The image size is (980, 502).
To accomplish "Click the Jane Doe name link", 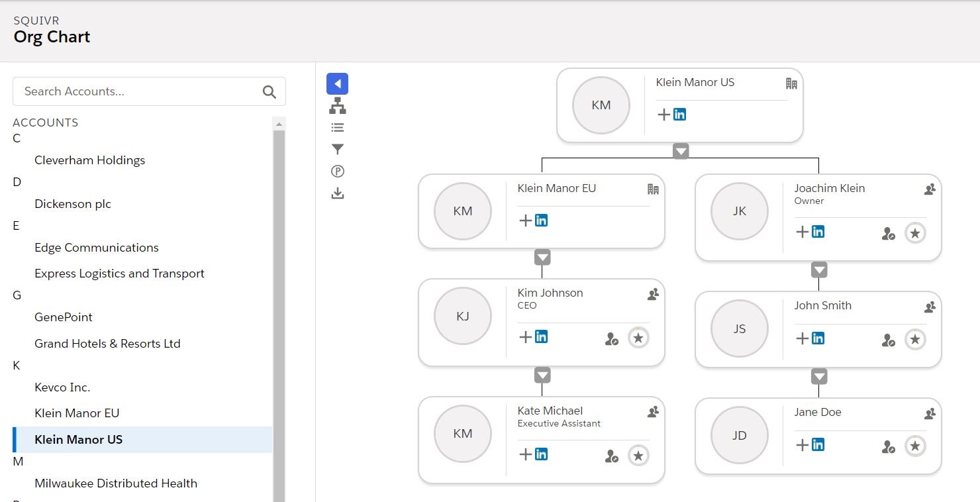I will 818,412.
